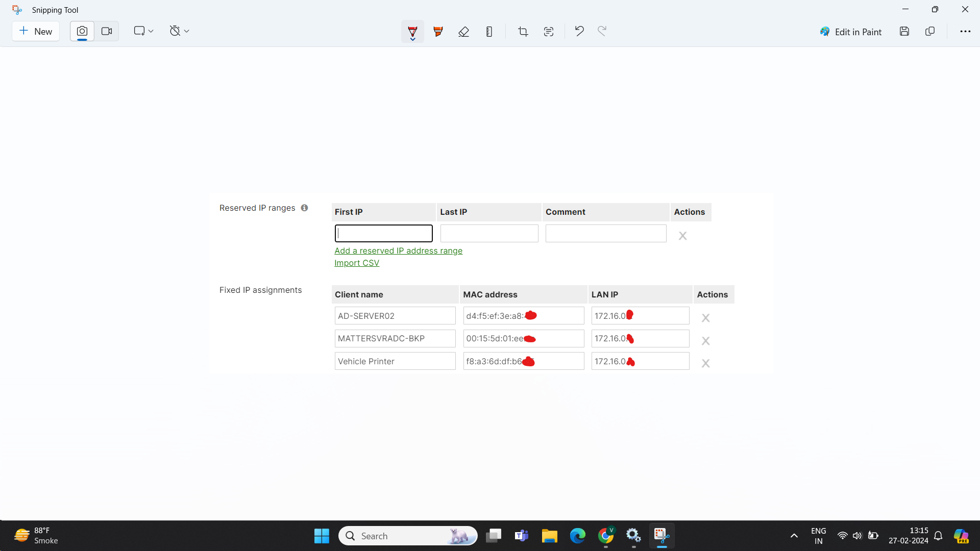The width and height of the screenshot is (980, 551).
Task: Click Add a reserved IP address range
Action: click(399, 251)
